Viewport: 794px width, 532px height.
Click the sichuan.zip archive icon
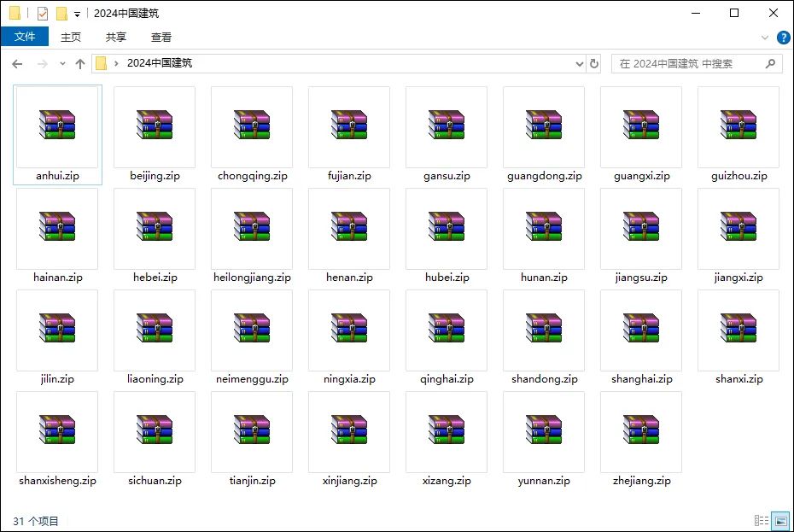[155, 430]
